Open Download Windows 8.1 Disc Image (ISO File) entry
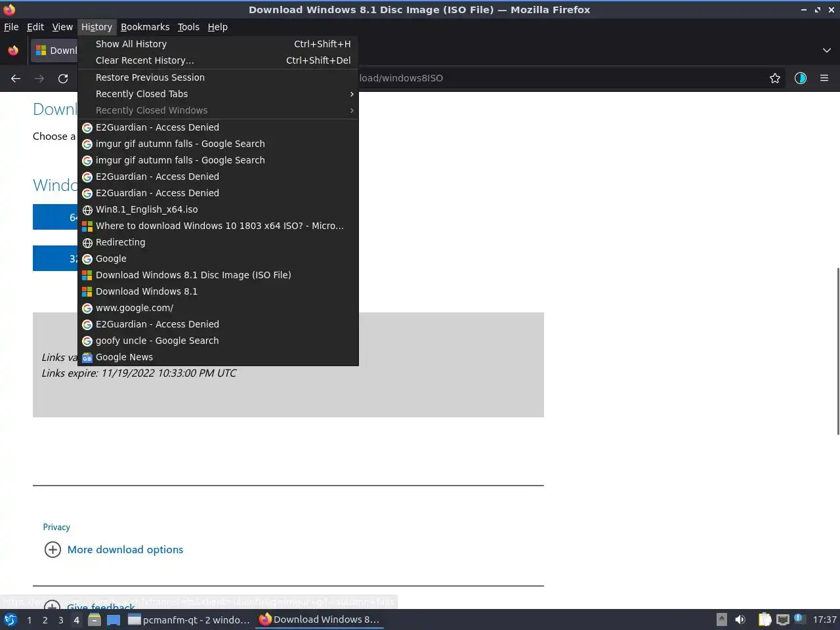This screenshot has width=840, height=630. click(218, 275)
